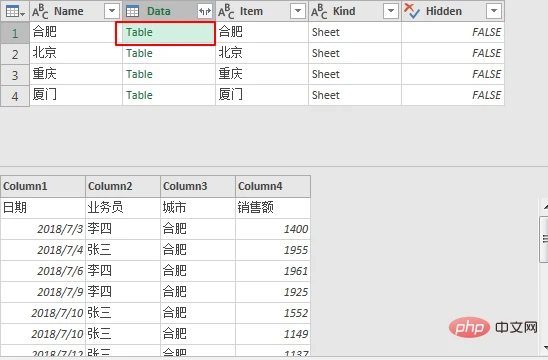
Task: Click the Kind column text type icon
Action: [319, 12]
